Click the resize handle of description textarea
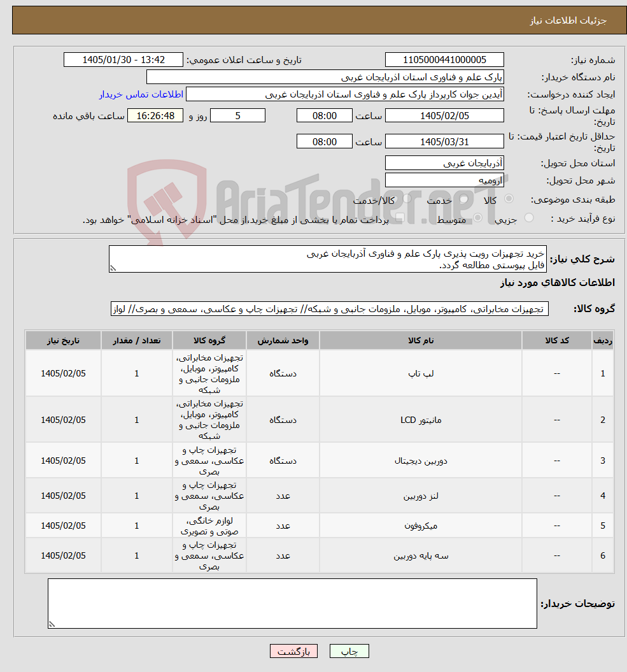Viewport: 627px width, 672px height. [113, 268]
